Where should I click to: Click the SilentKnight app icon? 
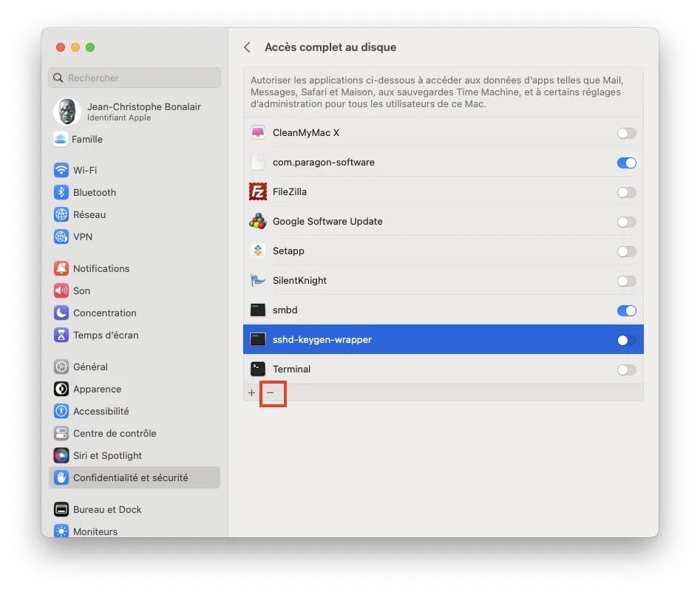tap(258, 281)
